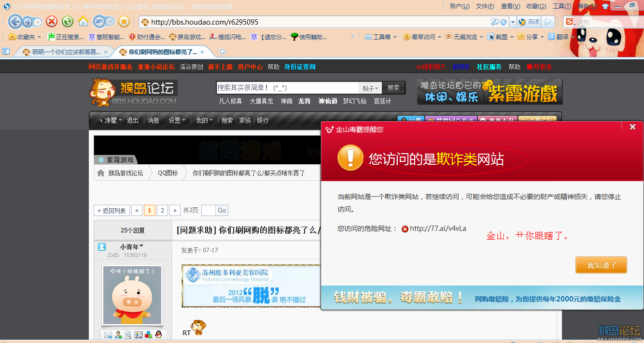
Task: Click the QQ penguin icon under avatar
Action: tap(158, 334)
